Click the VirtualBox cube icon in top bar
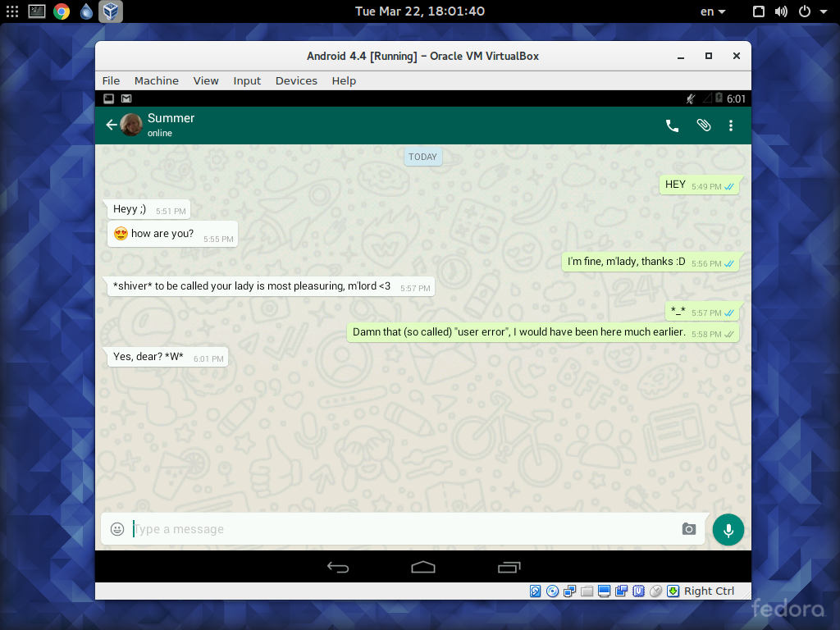Screen dimensions: 840x630 (111, 11)
